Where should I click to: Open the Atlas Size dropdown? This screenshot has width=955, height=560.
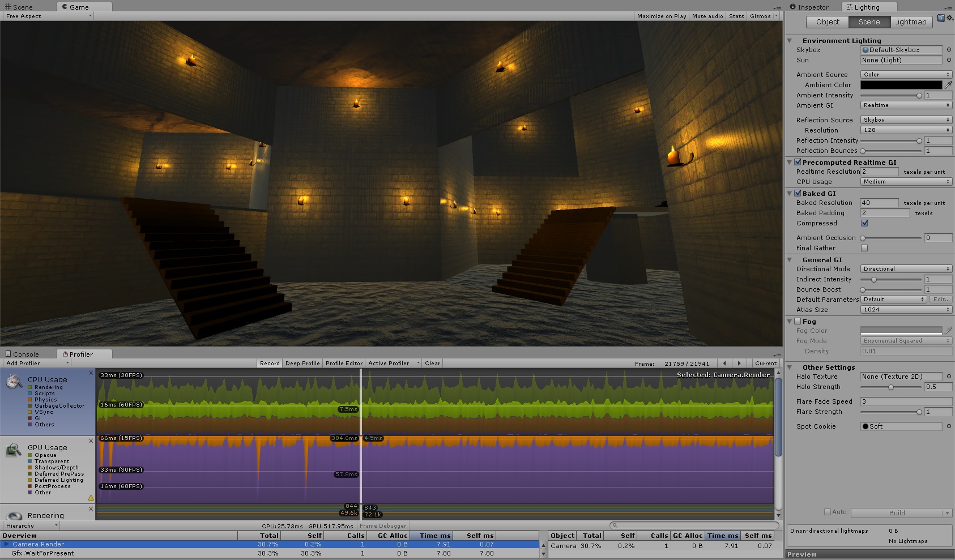point(906,310)
